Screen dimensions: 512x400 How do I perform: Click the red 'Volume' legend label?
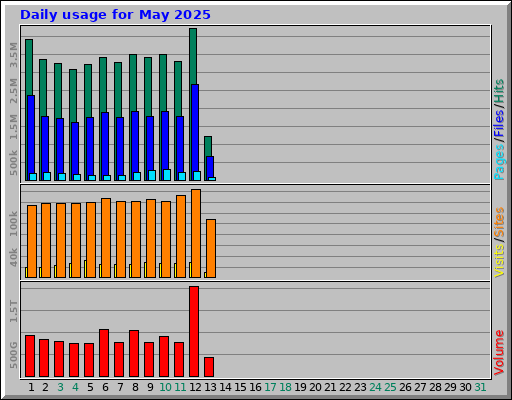pyautogui.click(x=499, y=353)
